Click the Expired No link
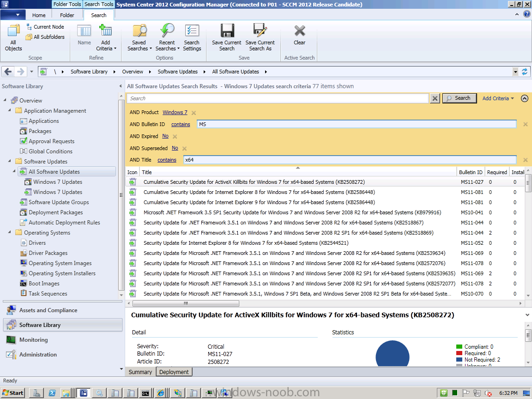The image size is (532, 399). tap(165, 136)
